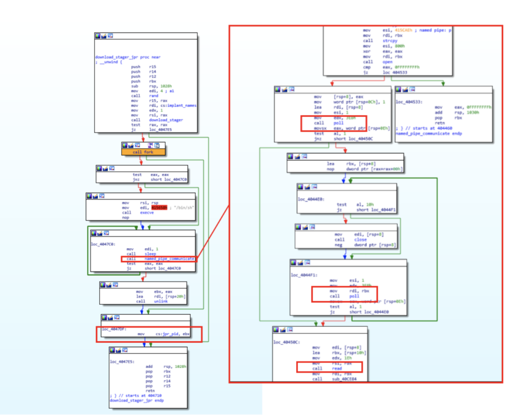Viewport: 532px width, 415px height.
Task: Select the strcpy call in top block
Action: pyautogui.click(x=382, y=41)
